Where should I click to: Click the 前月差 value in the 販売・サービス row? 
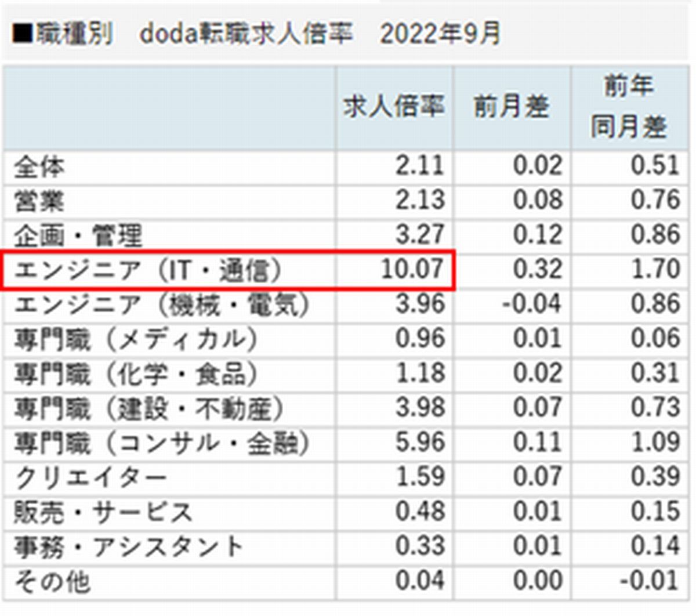tap(538, 511)
